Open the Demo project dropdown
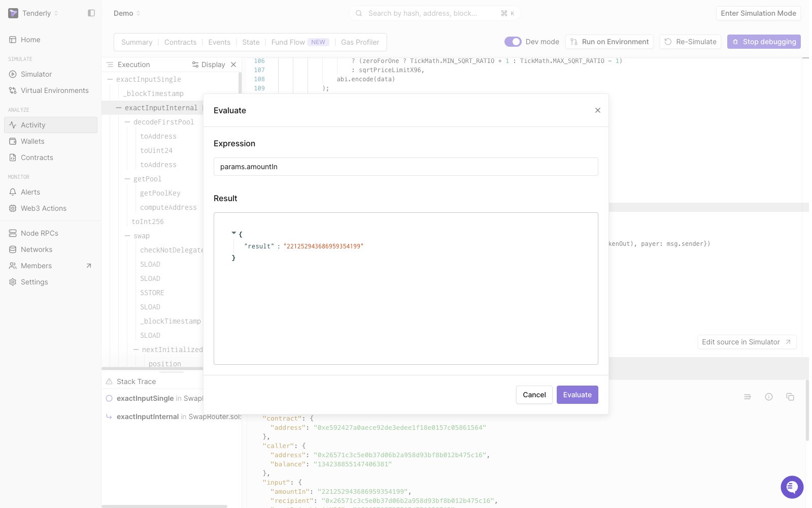The image size is (812, 508). (127, 13)
